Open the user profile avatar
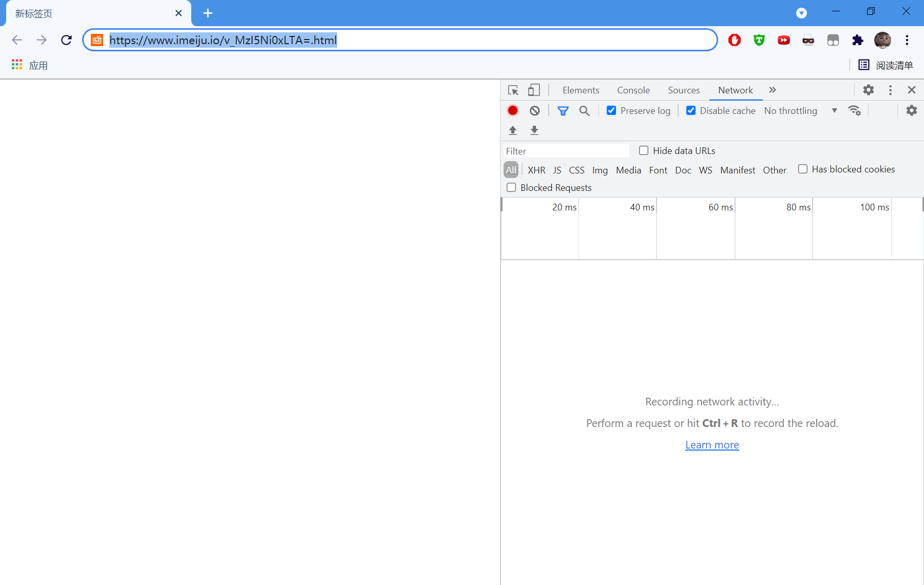The height and width of the screenshot is (585, 924). click(x=882, y=40)
